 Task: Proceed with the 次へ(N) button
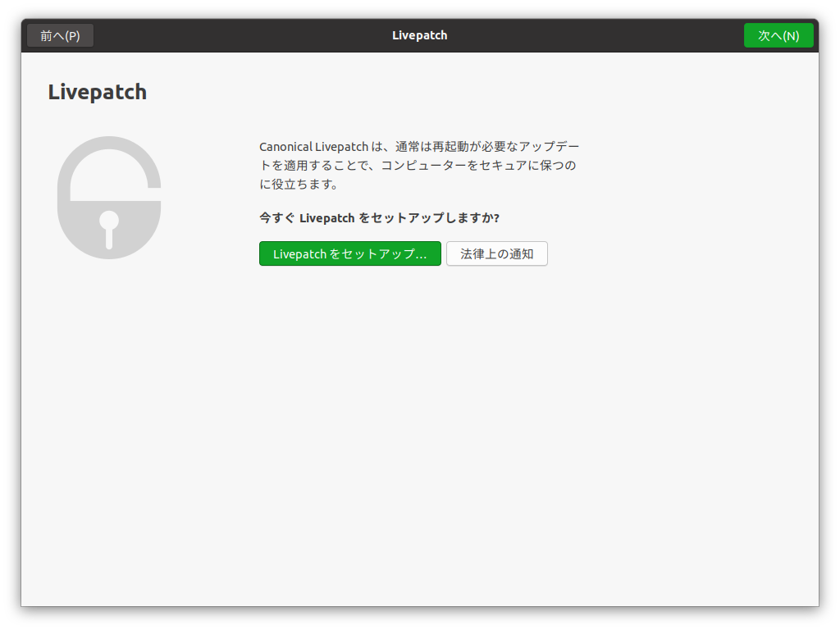click(778, 35)
